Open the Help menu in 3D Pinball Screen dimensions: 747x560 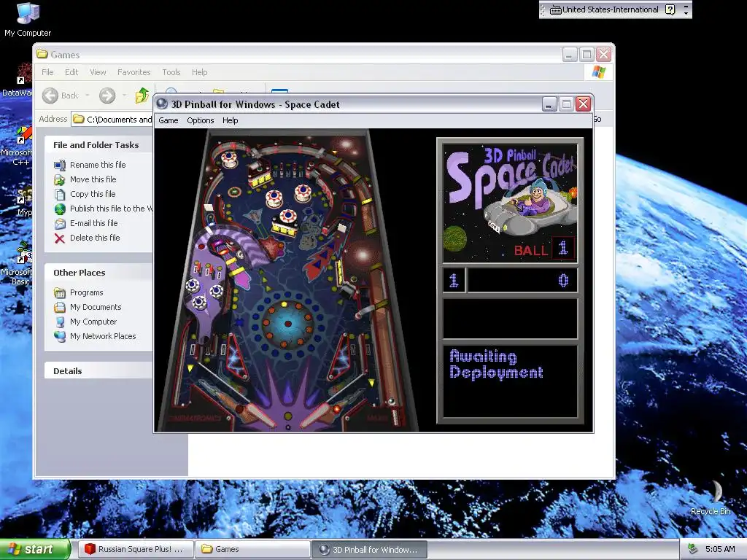click(230, 120)
